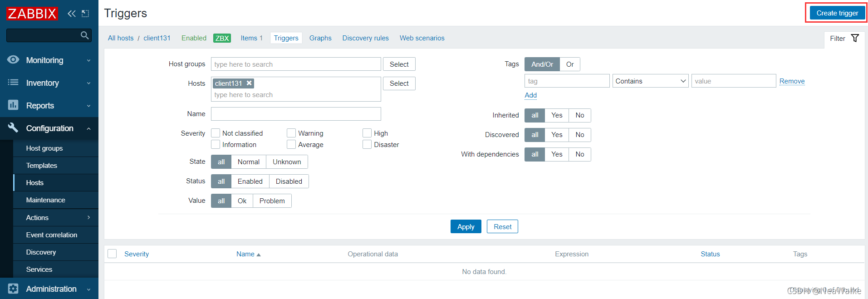The height and width of the screenshot is (299, 868).
Task: Click the green ZBX availability badge
Action: point(222,38)
